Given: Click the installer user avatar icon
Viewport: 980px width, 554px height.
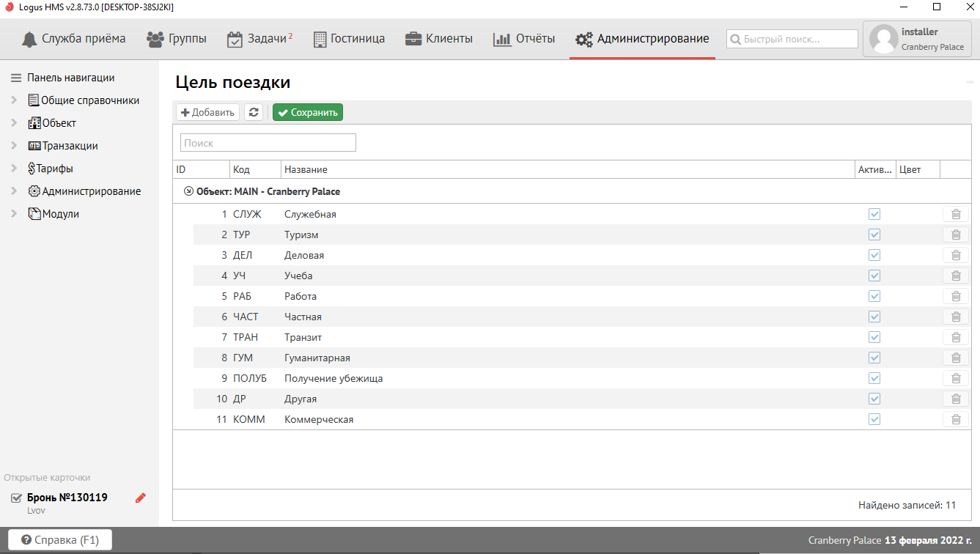Looking at the screenshot, I should 884,39.
